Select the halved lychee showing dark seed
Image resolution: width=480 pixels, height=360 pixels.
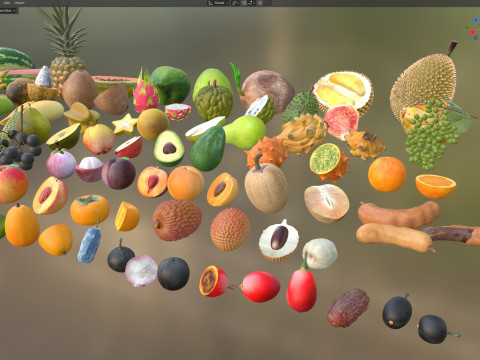pos(279,240)
